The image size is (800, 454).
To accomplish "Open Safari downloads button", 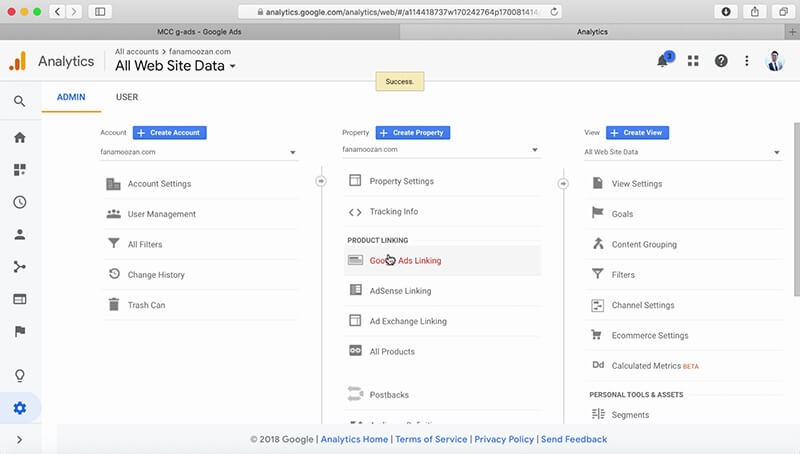I will (x=726, y=11).
